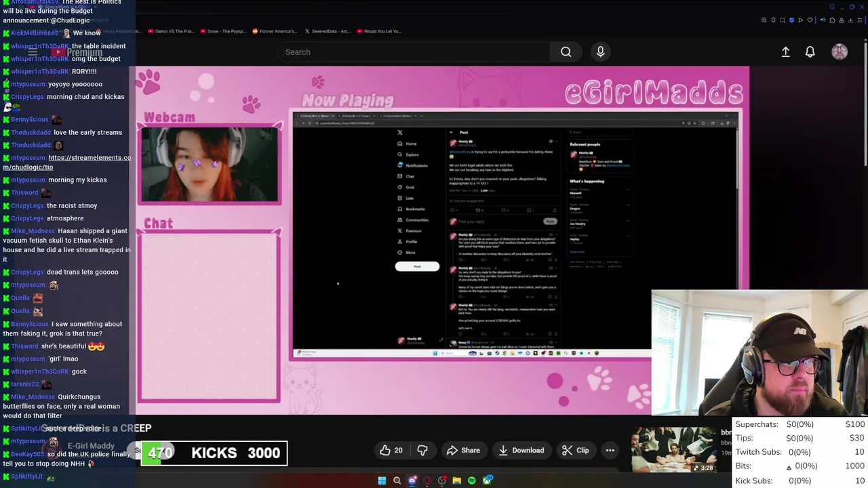Open Xbox app from the taskbar
Image resolution: width=868 pixels, height=488 pixels.
487,481
